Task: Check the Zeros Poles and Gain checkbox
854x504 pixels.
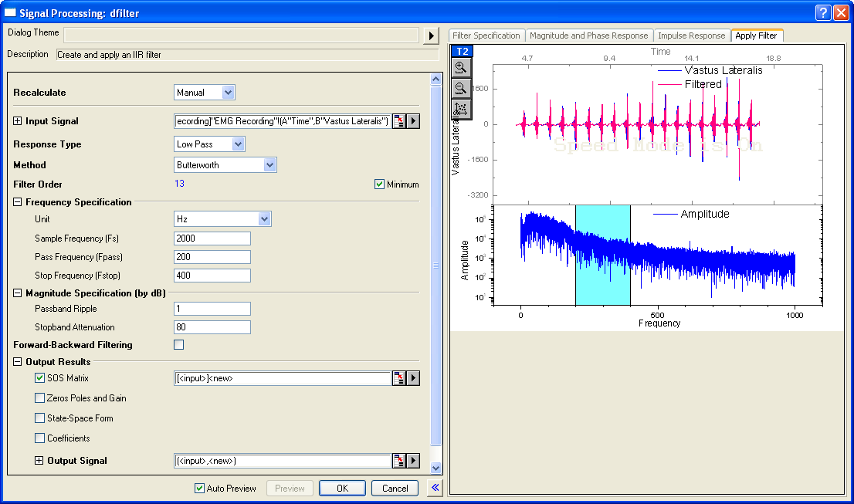Action: pos(39,397)
